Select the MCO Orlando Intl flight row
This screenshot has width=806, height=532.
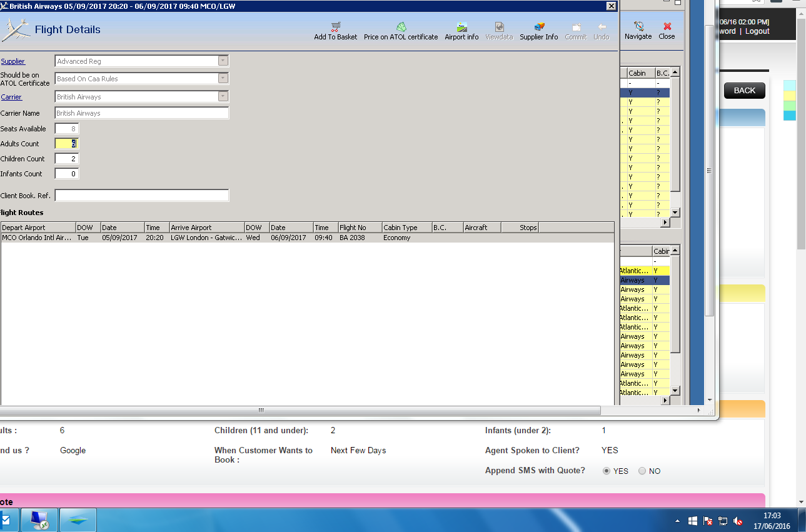pos(307,238)
